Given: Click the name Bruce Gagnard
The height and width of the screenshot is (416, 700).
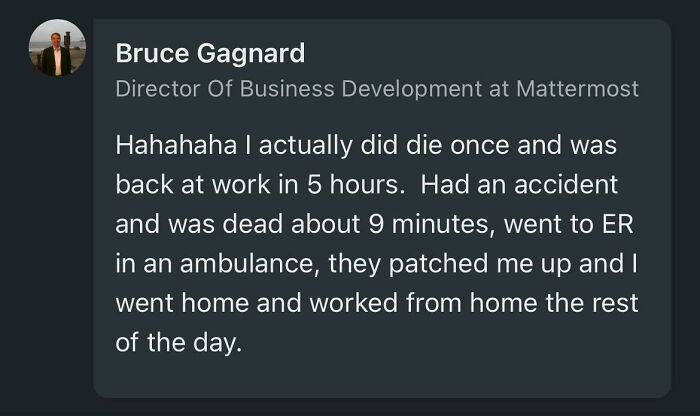Looking at the screenshot, I should pos(209,52).
